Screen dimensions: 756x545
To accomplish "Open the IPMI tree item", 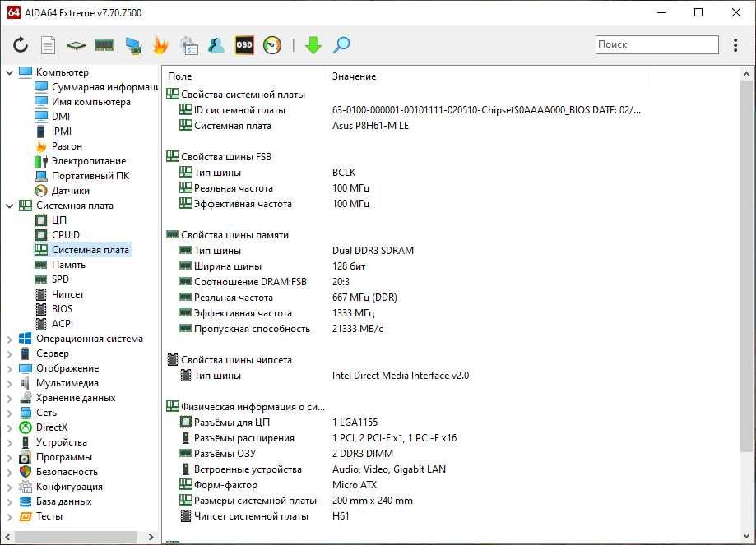I will [53, 132].
